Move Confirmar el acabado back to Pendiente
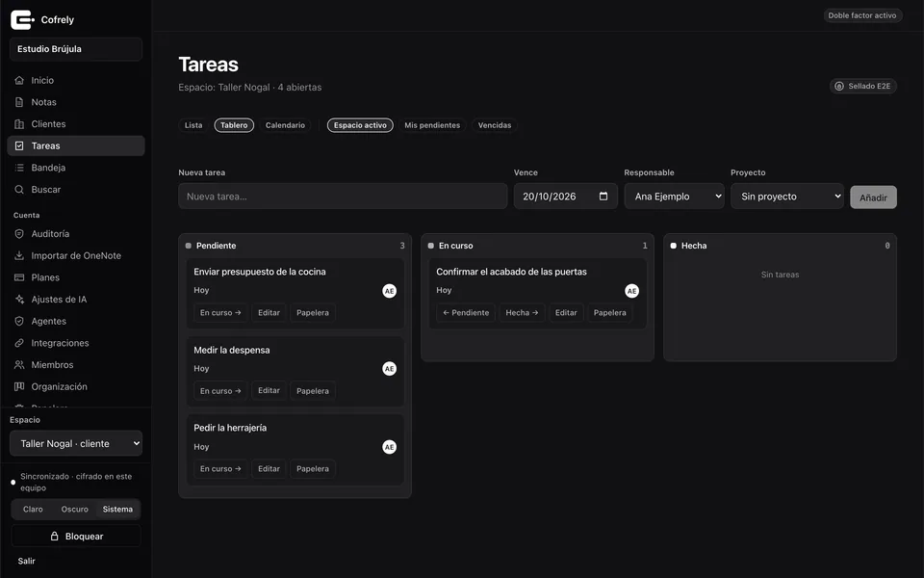 [466, 312]
